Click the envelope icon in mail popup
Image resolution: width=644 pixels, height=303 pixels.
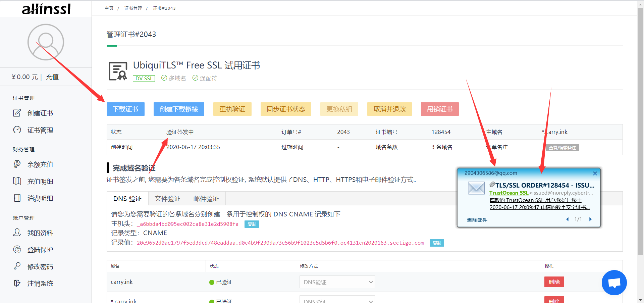click(476, 188)
